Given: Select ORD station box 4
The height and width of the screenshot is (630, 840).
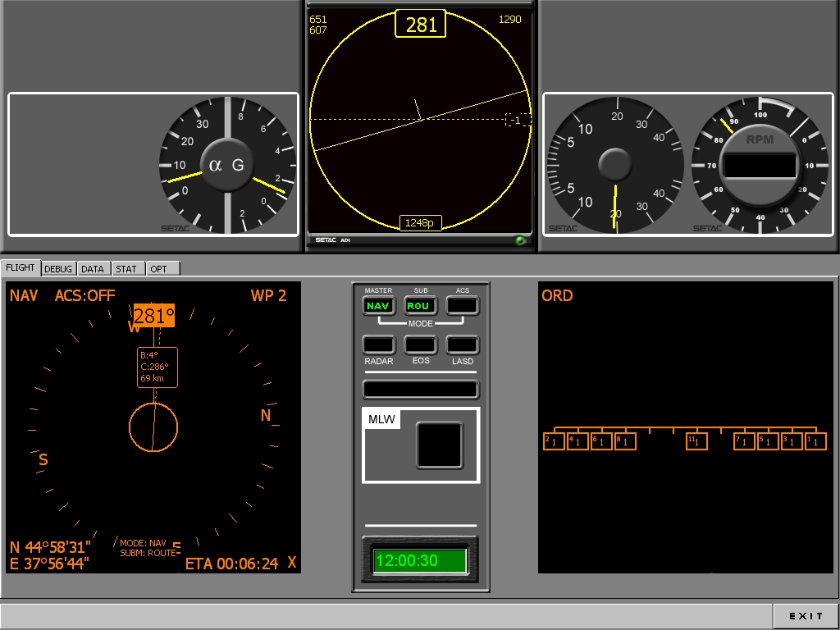Looking at the screenshot, I should (x=577, y=441).
